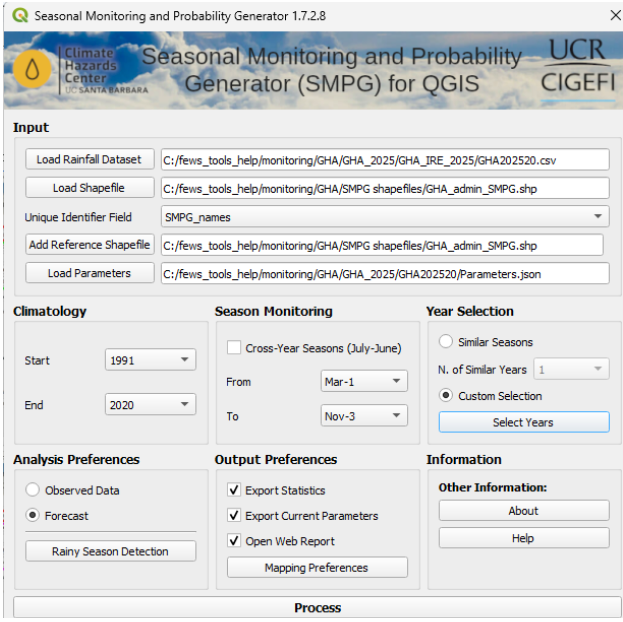The image size is (623, 622).
Task: Expand the Climatology Start year dropdown
Action: [x=150, y=360]
